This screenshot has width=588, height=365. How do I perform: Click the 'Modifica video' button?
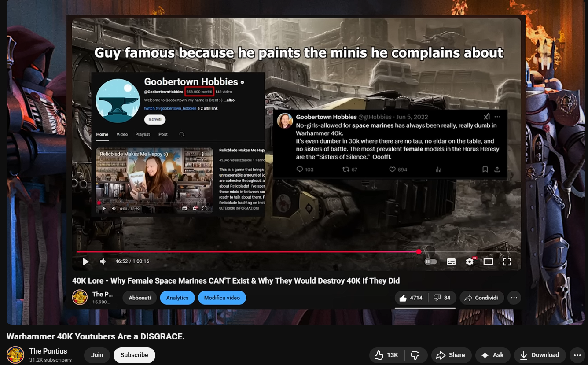click(x=222, y=298)
